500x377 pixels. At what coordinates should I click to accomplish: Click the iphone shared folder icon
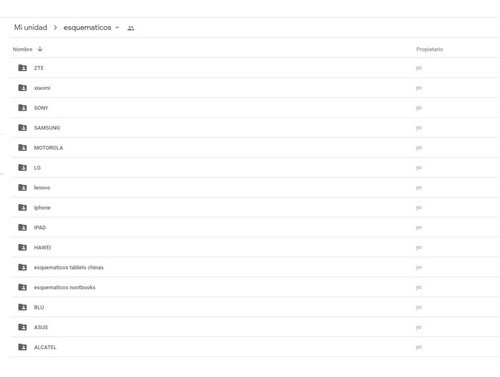[x=22, y=208]
